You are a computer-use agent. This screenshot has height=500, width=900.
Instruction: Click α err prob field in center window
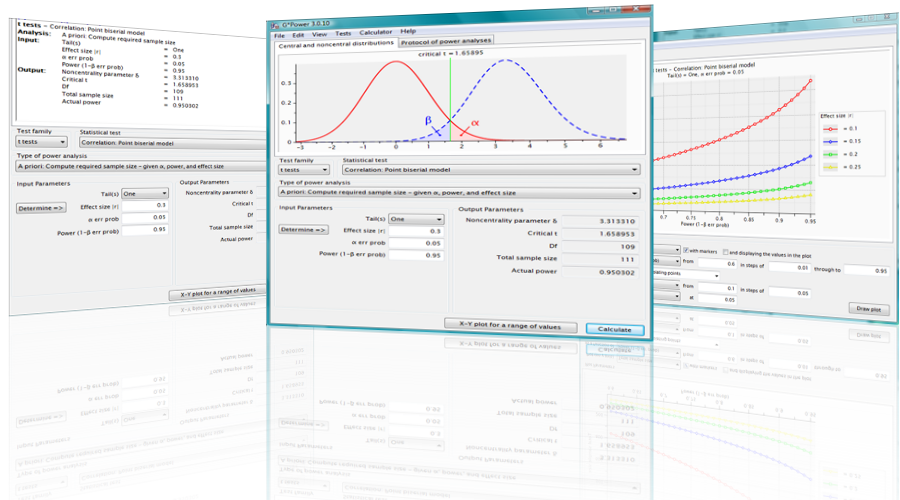pos(416,243)
